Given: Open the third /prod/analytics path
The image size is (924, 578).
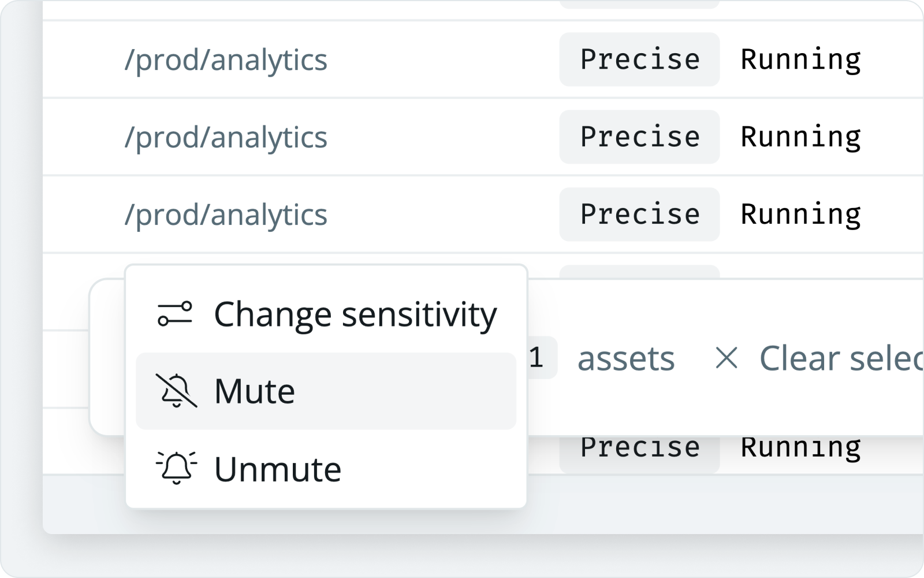Looking at the screenshot, I should [226, 214].
